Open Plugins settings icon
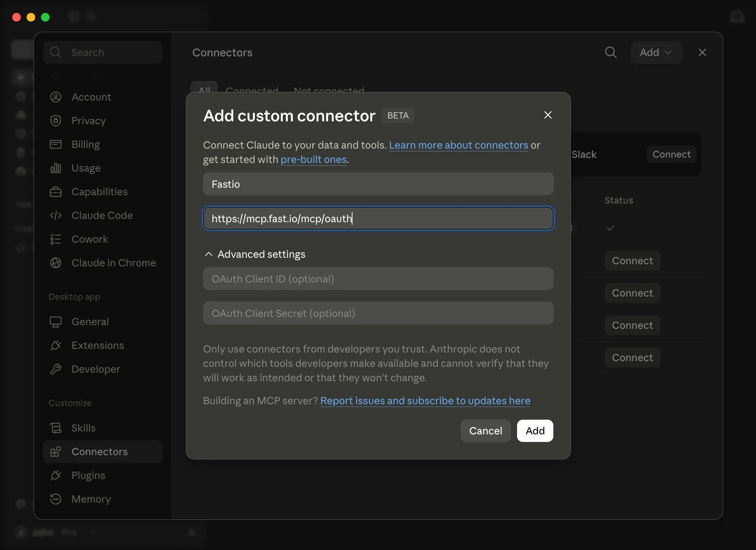 click(x=55, y=475)
